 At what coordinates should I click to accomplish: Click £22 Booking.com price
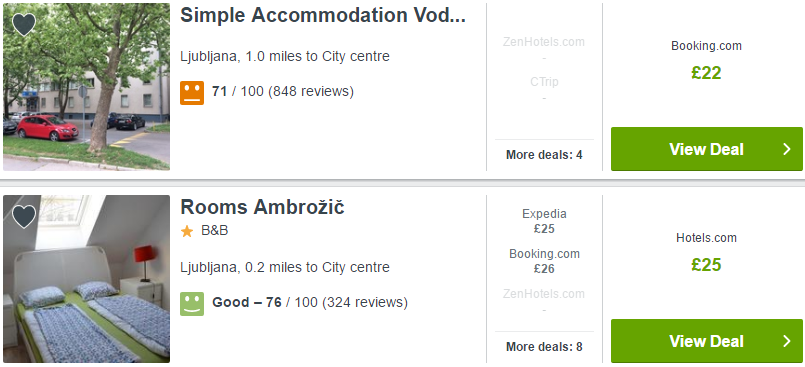pyautogui.click(x=706, y=73)
